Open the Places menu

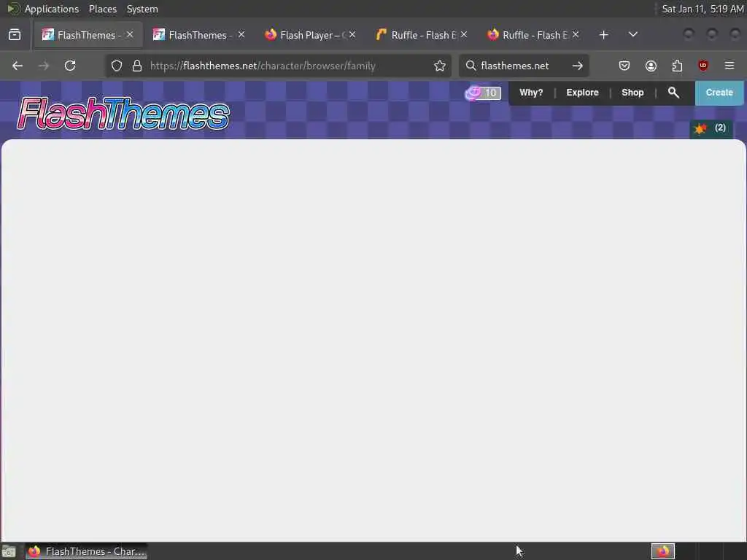[x=103, y=9]
